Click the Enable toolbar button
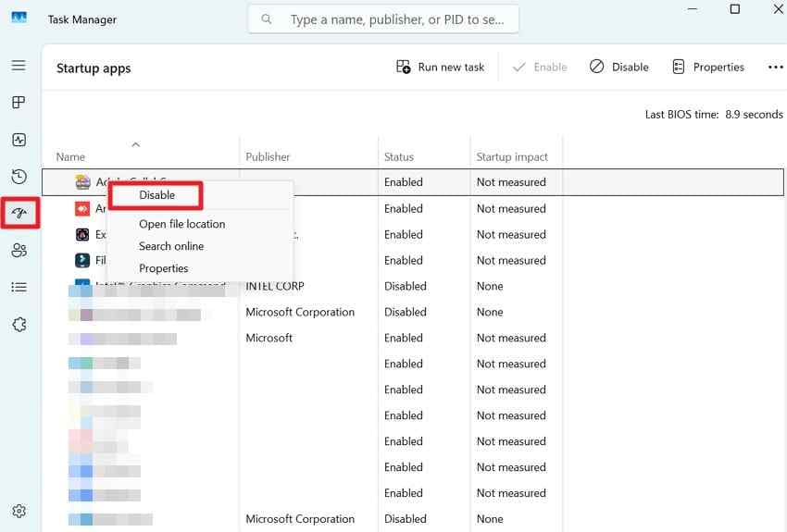This screenshot has width=787, height=532. (x=540, y=67)
